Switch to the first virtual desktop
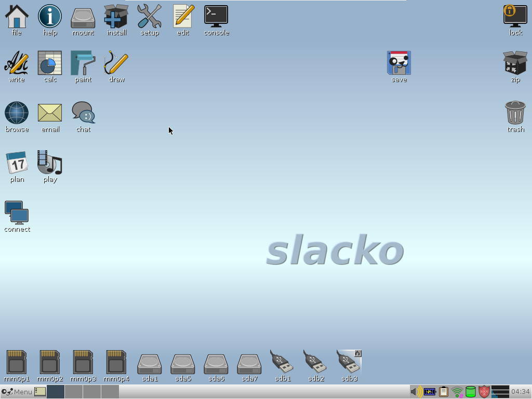Image resolution: width=532 pixels, height=399 pixels. (56, 392)
